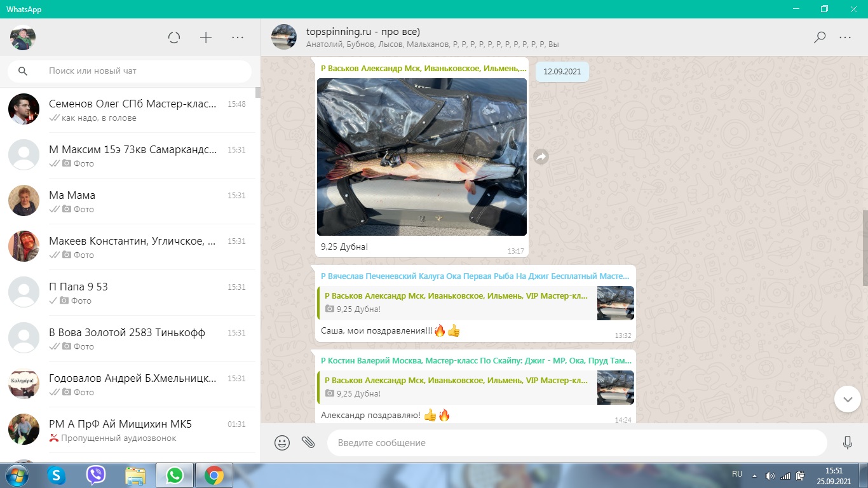Record a voice message with microphone
The image size is (868, 488).
click(847, 443)
